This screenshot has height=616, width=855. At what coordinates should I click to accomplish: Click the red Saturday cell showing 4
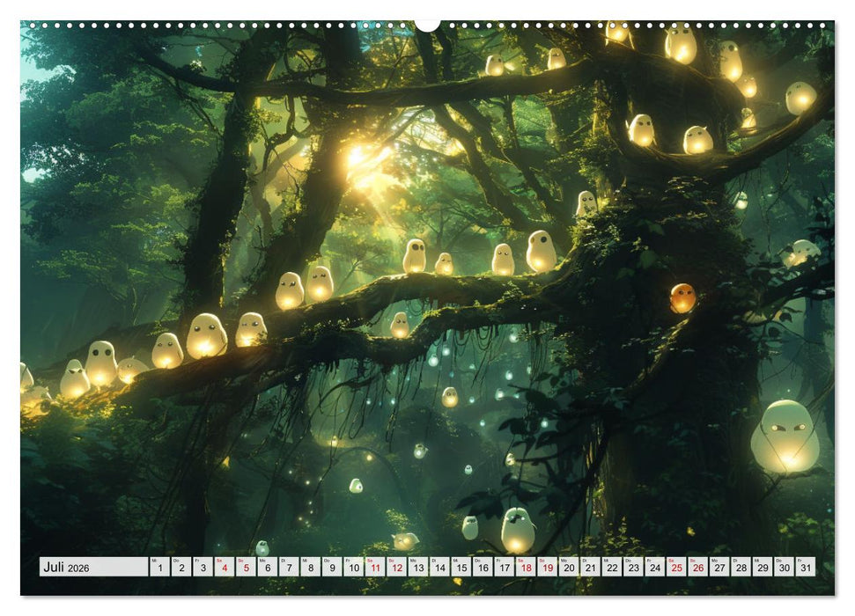pyautogui.click(x=224, y=568)
